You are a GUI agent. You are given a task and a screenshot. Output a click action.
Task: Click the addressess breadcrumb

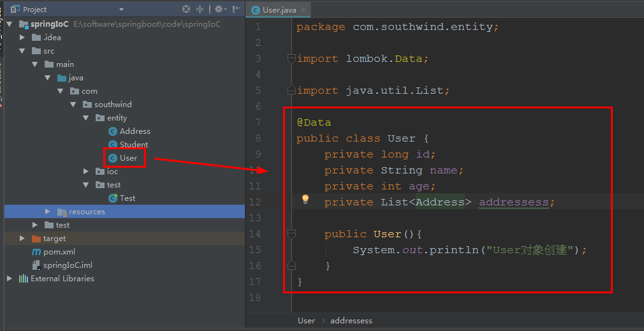click(351, 321)
